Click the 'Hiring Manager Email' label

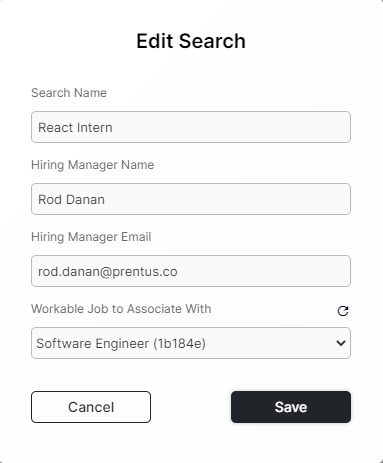(x=91, y=237)
